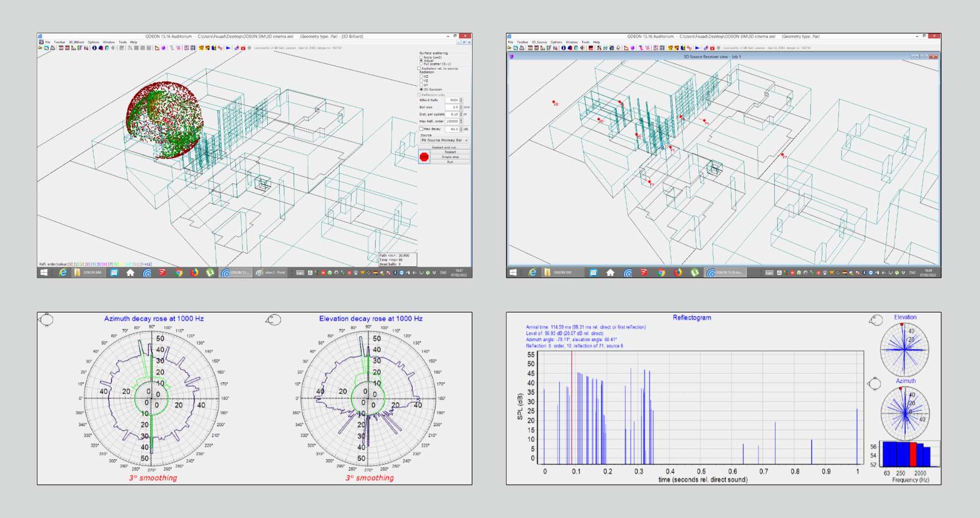The height and width of the screenshot is (518, 980).
Task: Step up the Ball size spinner
Action: tap(461, 106)
